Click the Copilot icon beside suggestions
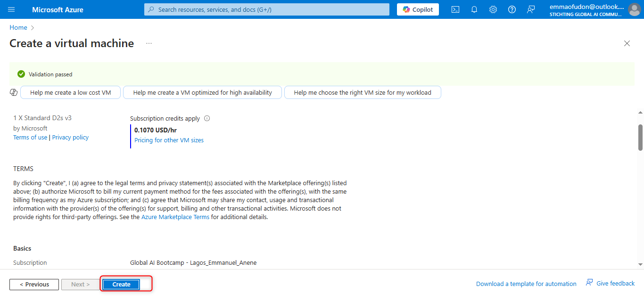The image size is (644, 302). click(14, 92)
